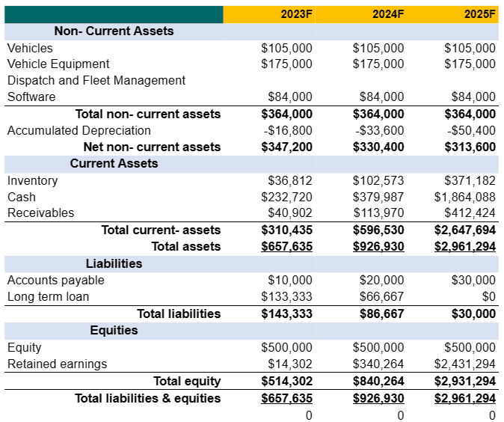Click the Retained earnings row label

point(58,364)
